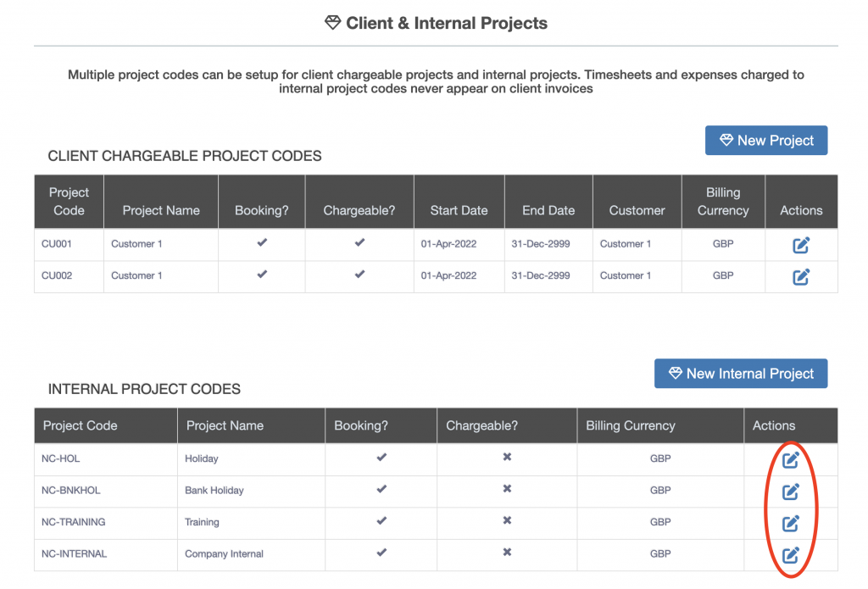Select the Bank Holiday project name cell
The image size is (868, 589).
pos(214,491)
